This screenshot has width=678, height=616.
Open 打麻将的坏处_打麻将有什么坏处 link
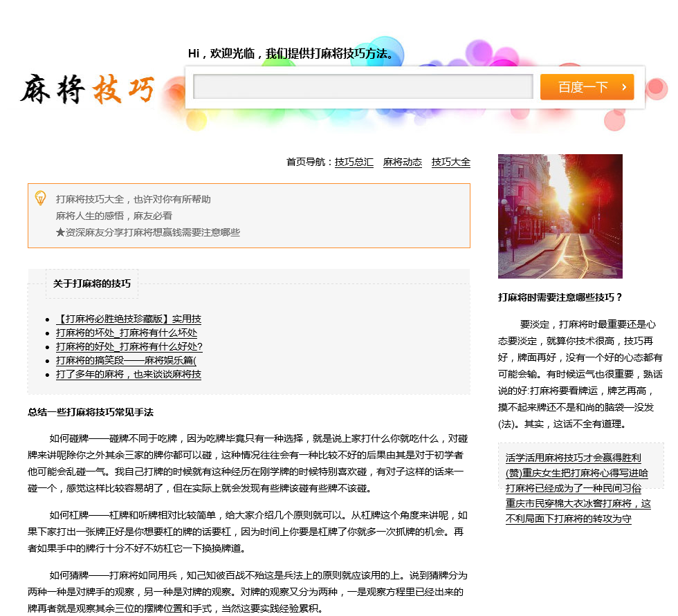coord(127,333)
